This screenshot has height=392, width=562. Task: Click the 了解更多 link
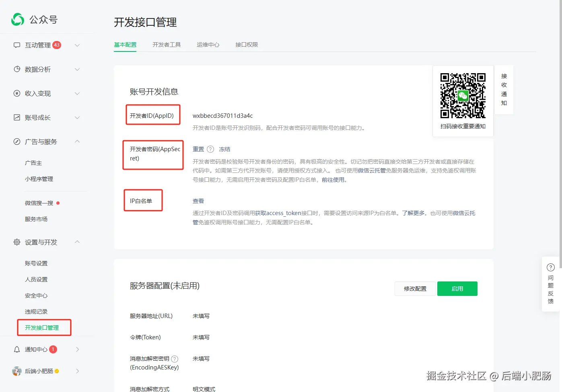(x=413, y=213)
